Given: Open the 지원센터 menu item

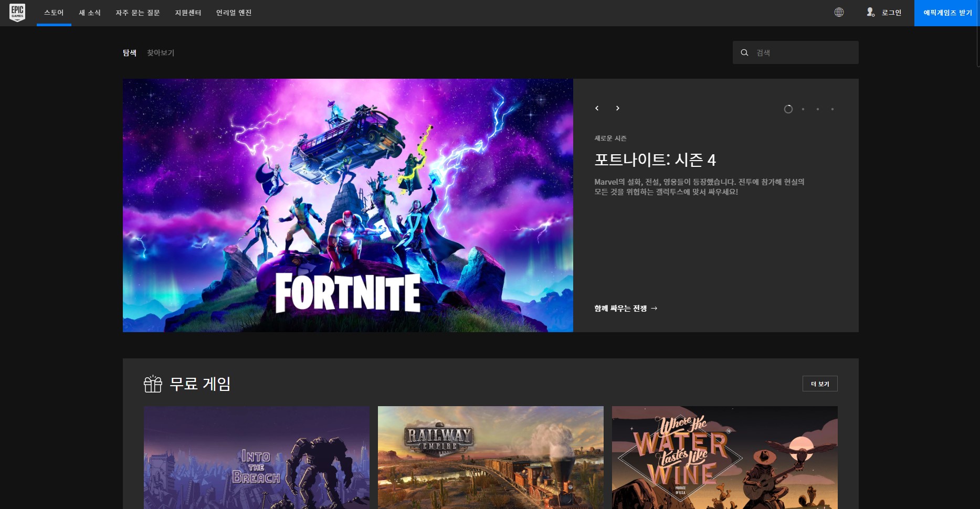Looking at the screenshot, I should pyautogui.click(x=188, y=13).
